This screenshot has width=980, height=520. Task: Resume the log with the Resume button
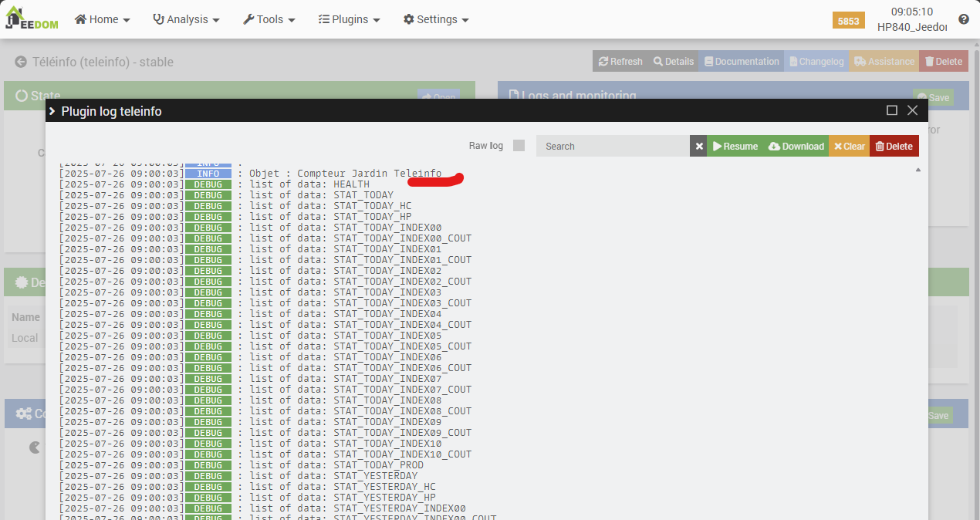click(735, 146)
